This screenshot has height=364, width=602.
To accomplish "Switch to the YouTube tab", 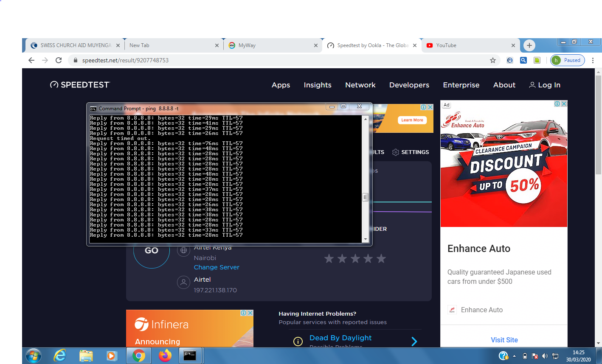I will [467, 45].
